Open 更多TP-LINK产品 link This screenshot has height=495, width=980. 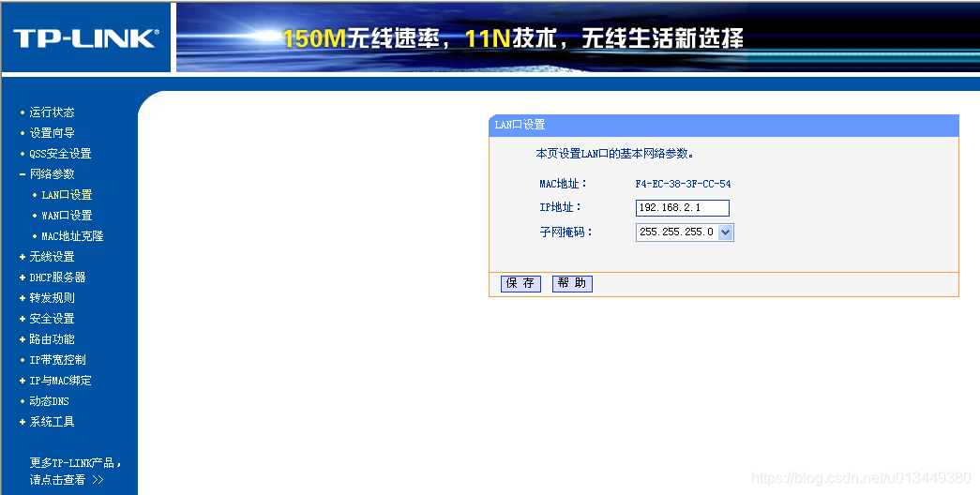tap(75, 472)
